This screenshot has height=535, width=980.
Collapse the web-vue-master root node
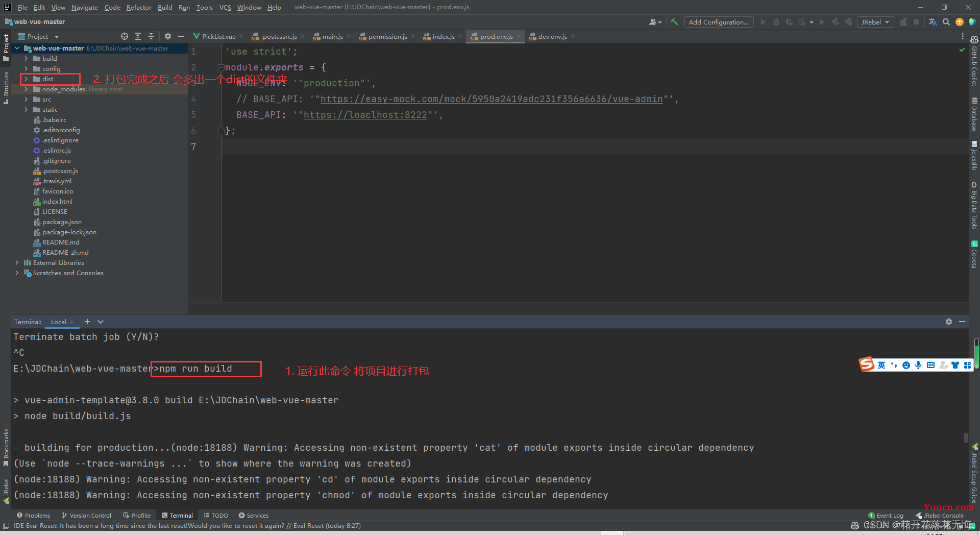click(x=17, y=48)
